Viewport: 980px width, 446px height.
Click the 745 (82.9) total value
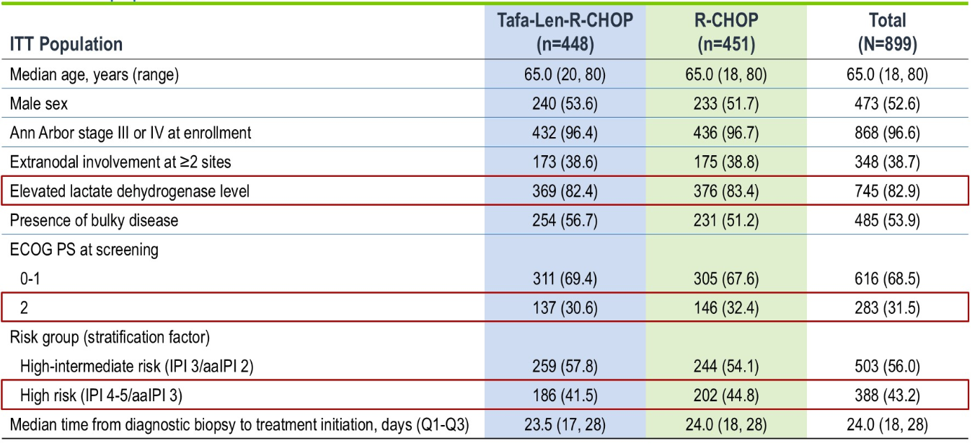click(887, 191)
